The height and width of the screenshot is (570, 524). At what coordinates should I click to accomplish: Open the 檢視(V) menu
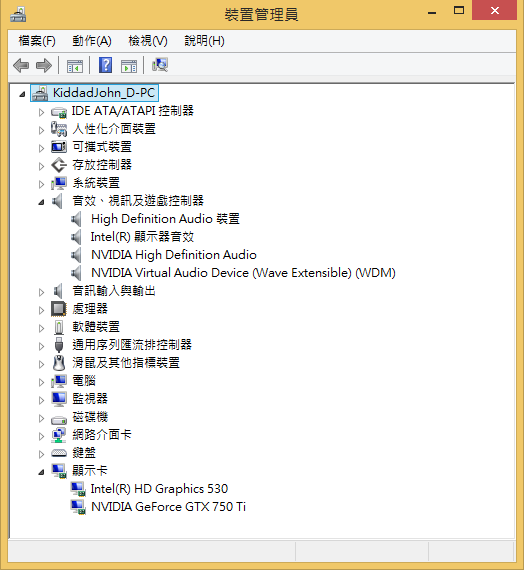(148, 41)
